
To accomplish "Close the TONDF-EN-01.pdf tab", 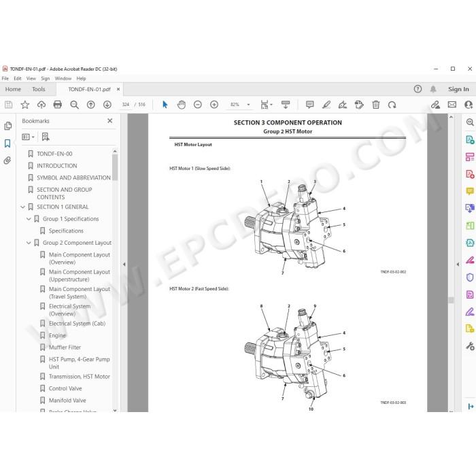I will coord(118,89).
